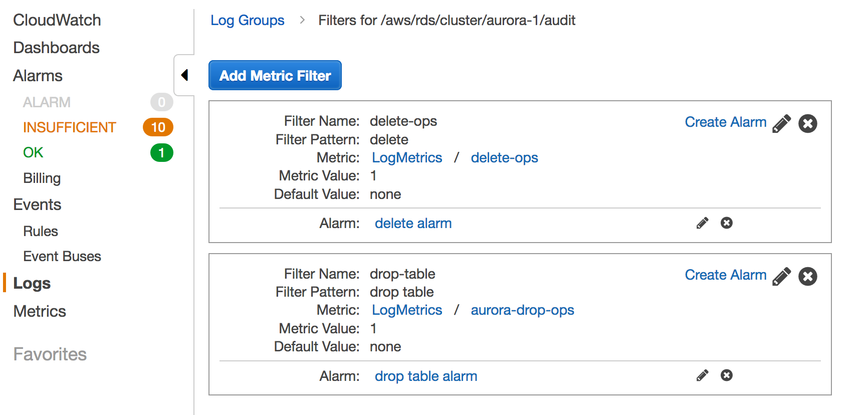868x415 pixels.
Task: Click the green OK alarm count badge
Action: click(161, 152)
